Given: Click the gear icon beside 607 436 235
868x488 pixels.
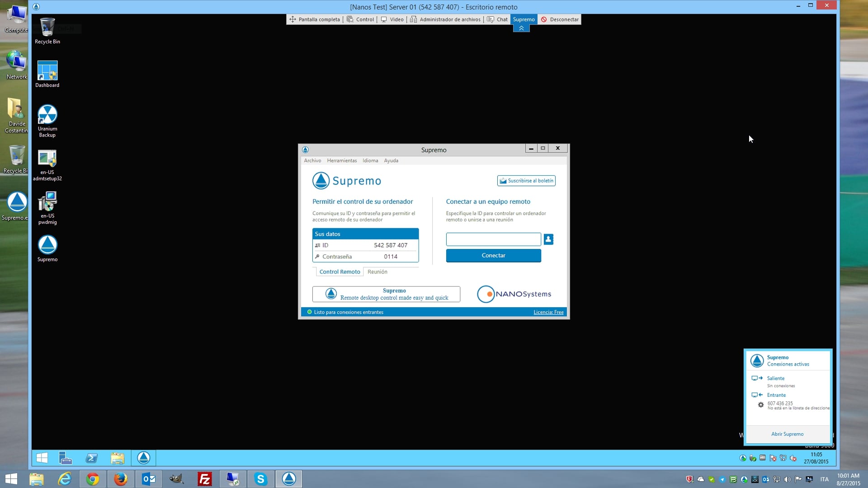Looking at the screenshot, I should pyautogui.click(x=761, y=405).
